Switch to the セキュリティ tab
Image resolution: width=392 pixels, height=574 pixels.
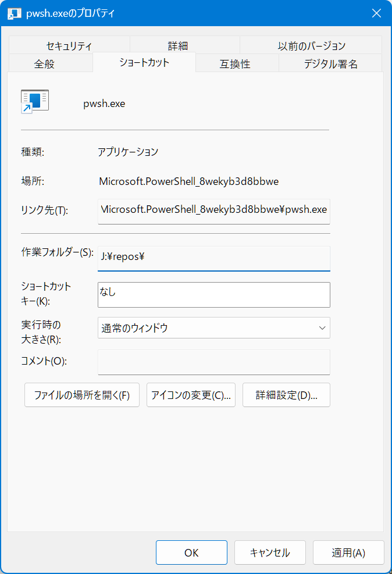[69, 45]
